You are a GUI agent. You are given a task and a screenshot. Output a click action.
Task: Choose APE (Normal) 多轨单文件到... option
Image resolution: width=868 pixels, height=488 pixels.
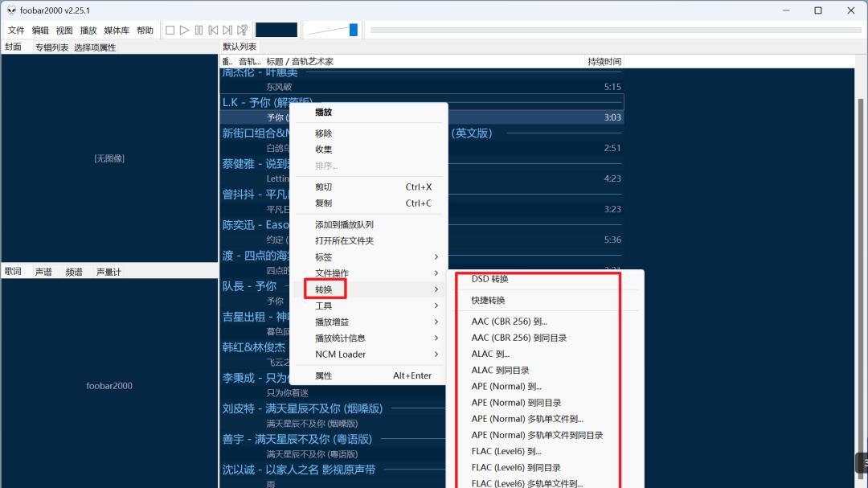[545, 419]
